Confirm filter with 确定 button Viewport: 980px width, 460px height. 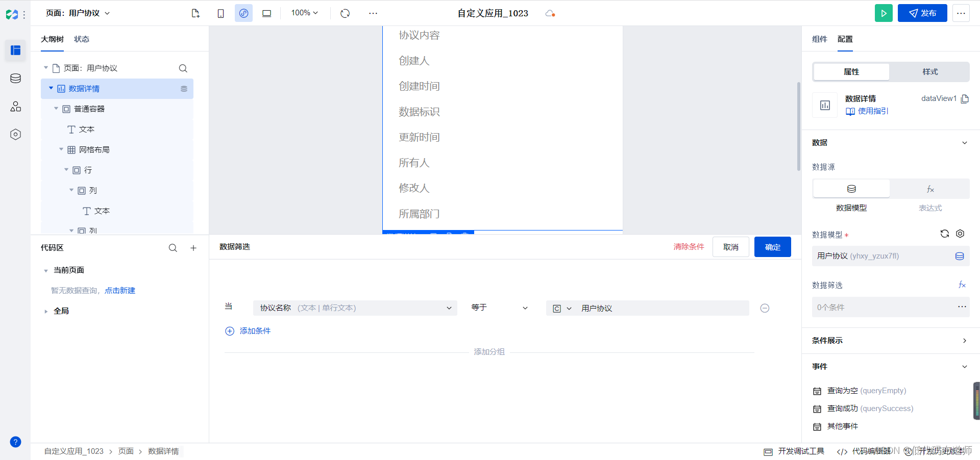tap(773, 247)
